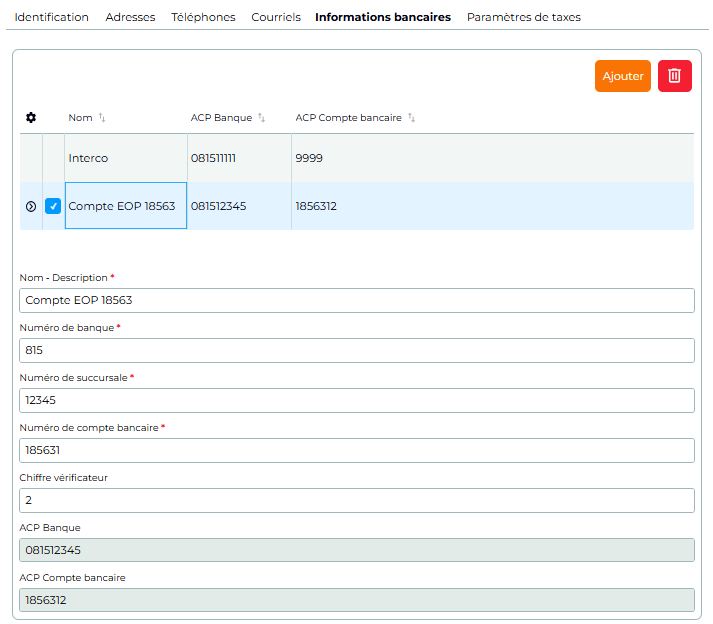
Task: Open the Paramètres de taxes tab
Action: 524,17
